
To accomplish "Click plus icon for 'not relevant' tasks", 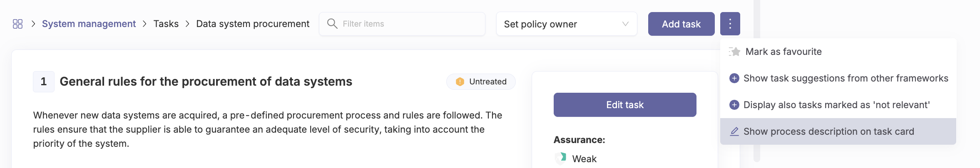I will [734, 105].
